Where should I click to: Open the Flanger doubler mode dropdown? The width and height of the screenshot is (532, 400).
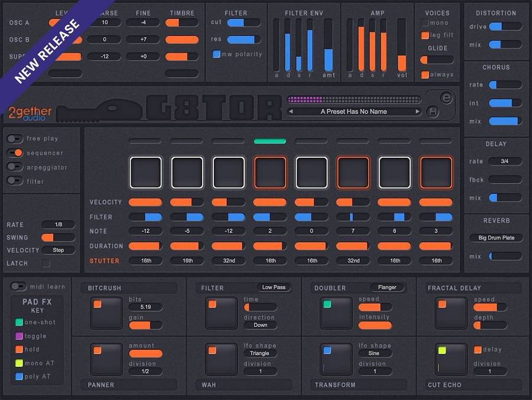(x=387, y=288)
